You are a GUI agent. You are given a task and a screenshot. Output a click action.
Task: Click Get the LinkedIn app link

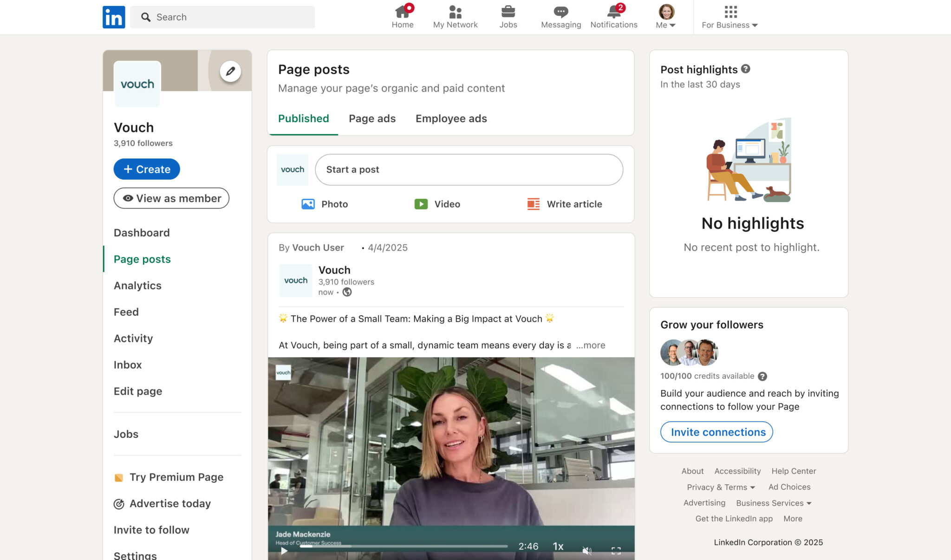pos(734,519)
